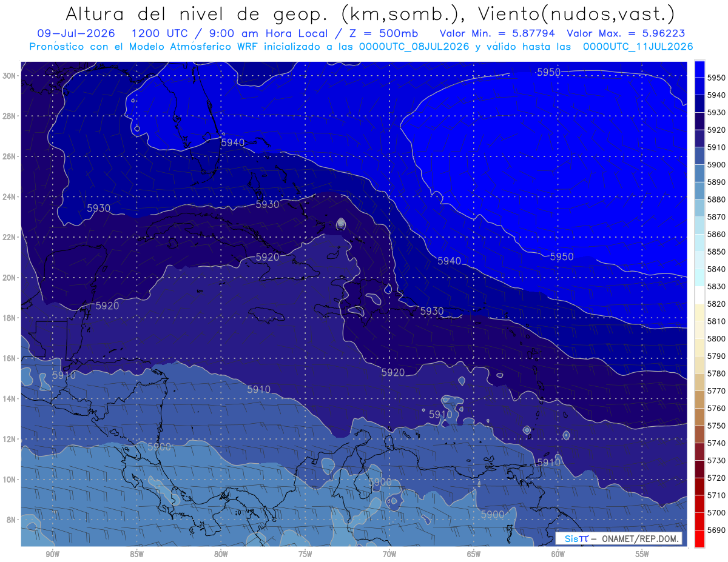Click the '0000UTC_11JUL2026' valid-until time
This screenshot has width=728, height=562.
pos(638,46)
